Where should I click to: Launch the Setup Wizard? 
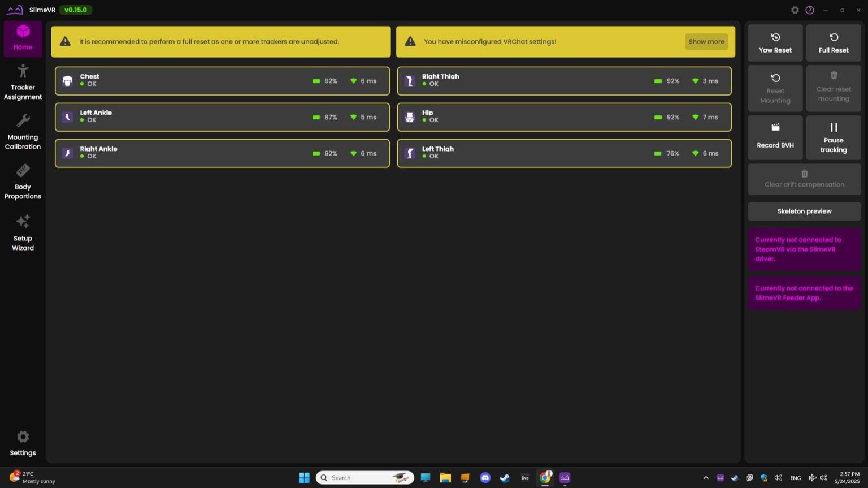pos(23,232)
